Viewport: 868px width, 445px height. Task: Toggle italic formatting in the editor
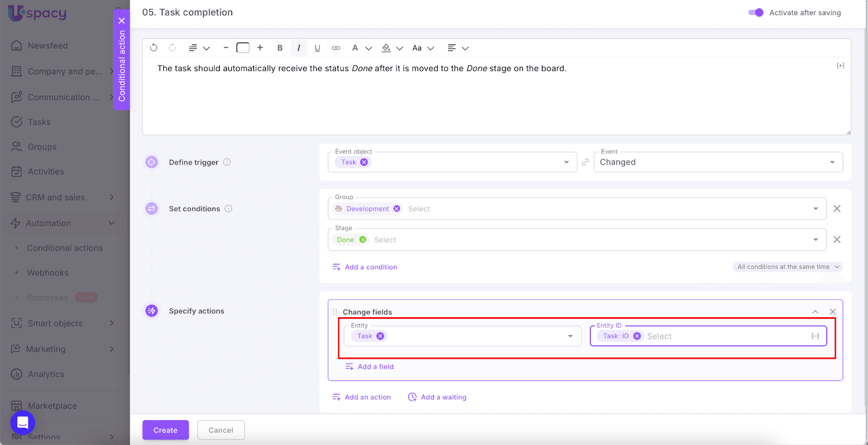click(298, 48)
